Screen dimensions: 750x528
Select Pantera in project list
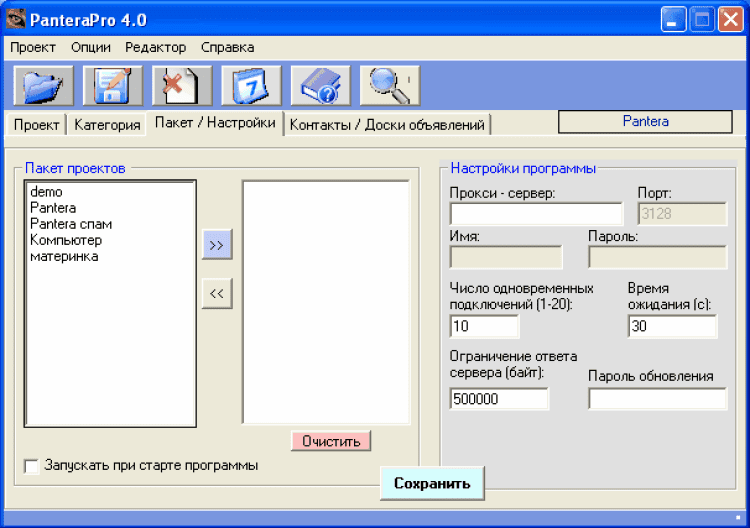click(53, 208)
